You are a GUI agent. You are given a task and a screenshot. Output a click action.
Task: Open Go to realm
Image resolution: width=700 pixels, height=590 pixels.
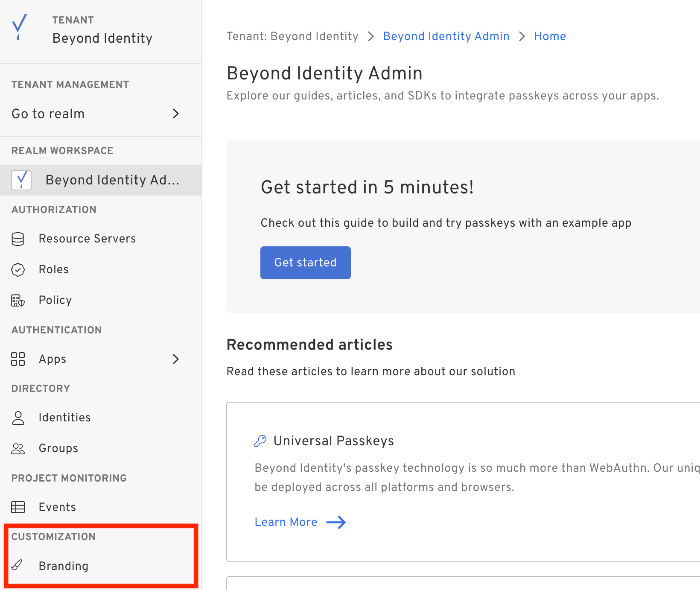[101, 114]
